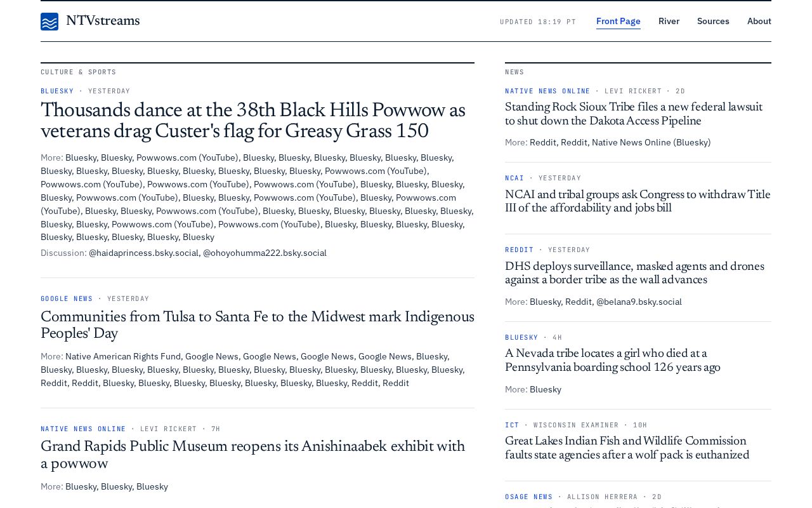Click the Bluesky label above Nevada tribe story
This screenshot has height=508, width=812.
coord(521,337)
